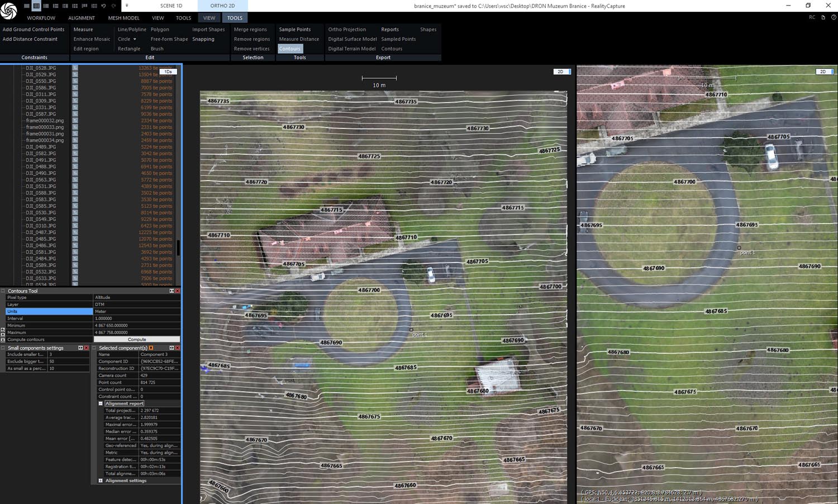Toggle the Snapping option
Viewport: 838px width, 504px height.
click(x=203, y=39)
